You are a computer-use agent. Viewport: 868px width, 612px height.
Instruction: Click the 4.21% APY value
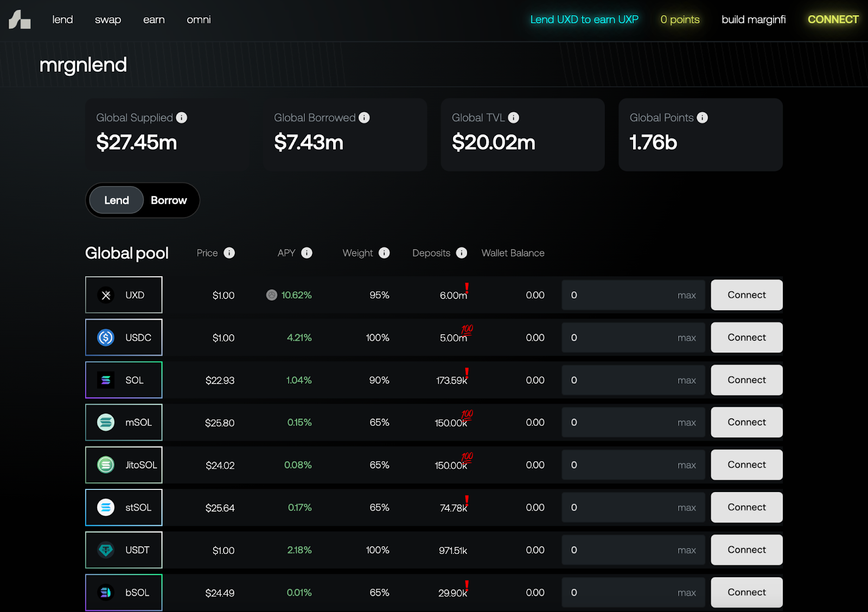point(299,337)
